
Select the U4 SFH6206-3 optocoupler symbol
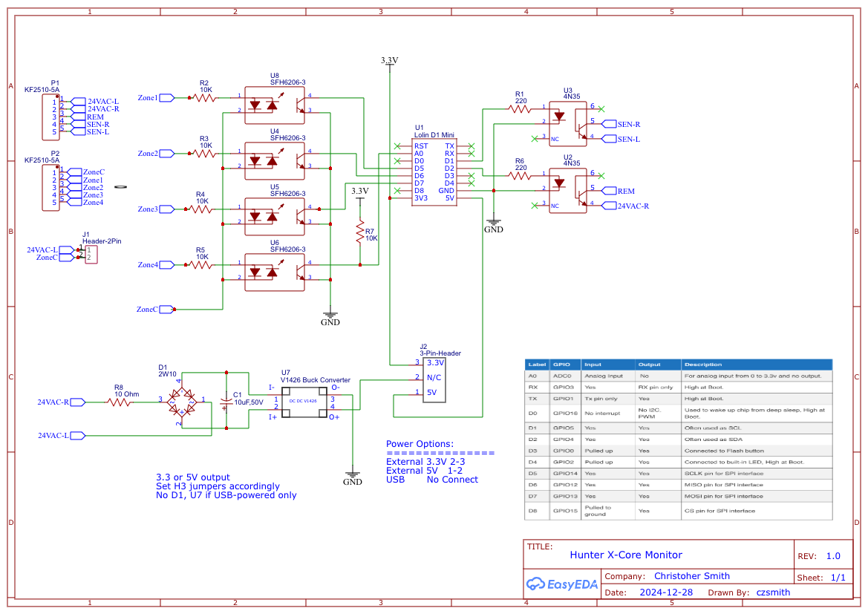(x=275, y=160)
